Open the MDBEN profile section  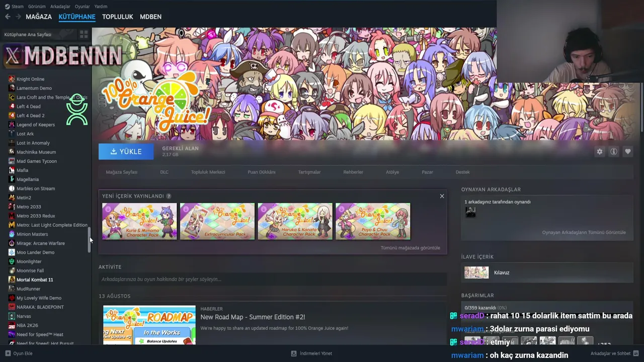[150, 17]
